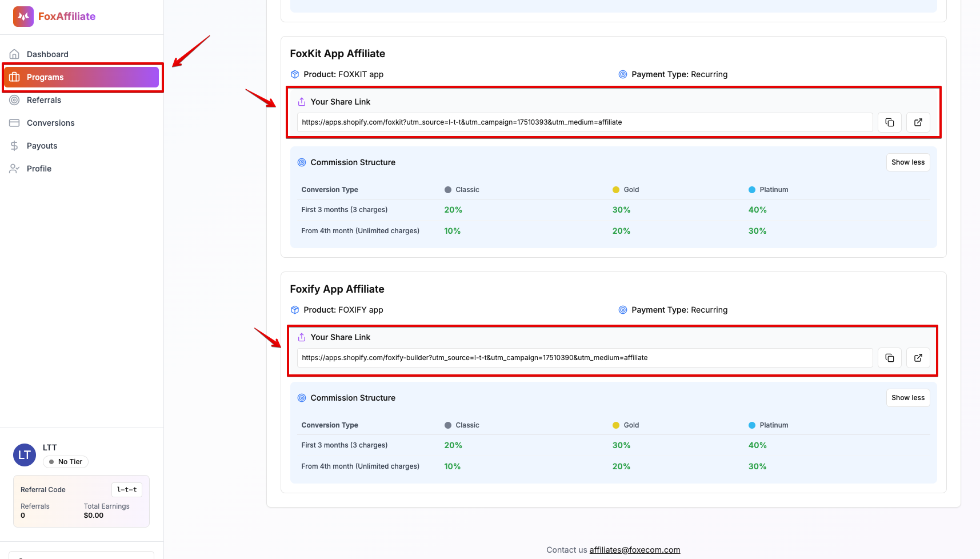980x559 pixels.
Task: Click the Payouts dollar icon
Action: click(x=14, y=146)
